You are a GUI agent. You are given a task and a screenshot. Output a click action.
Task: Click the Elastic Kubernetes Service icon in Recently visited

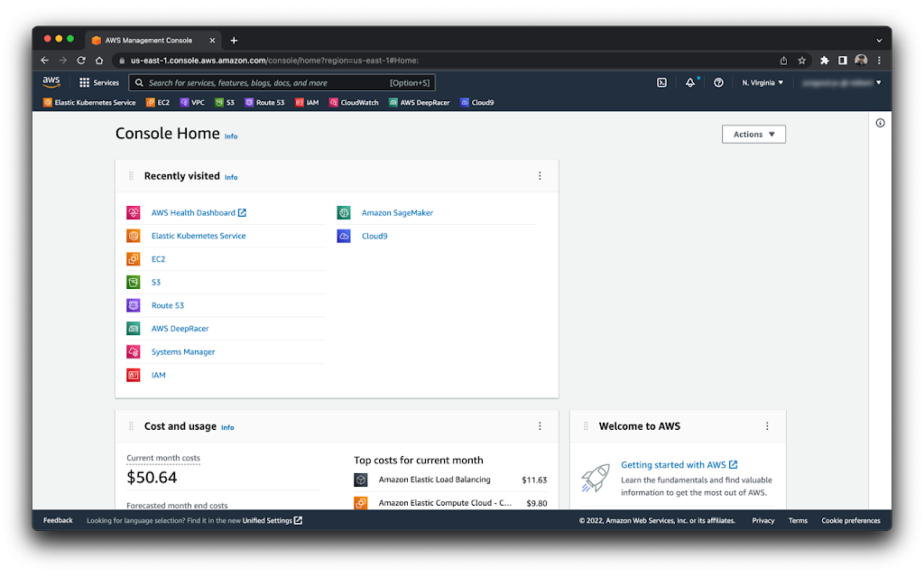click(134, 236)
